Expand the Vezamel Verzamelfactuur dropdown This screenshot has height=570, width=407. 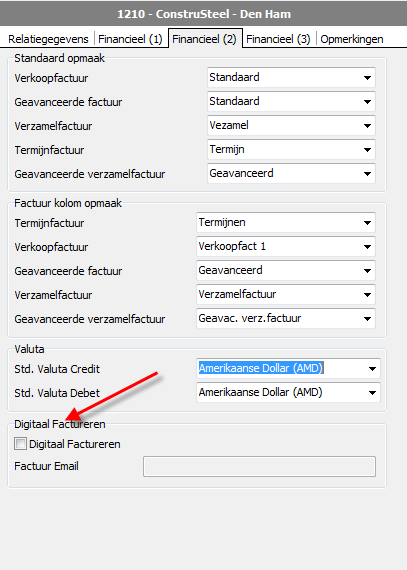(291, 125)
